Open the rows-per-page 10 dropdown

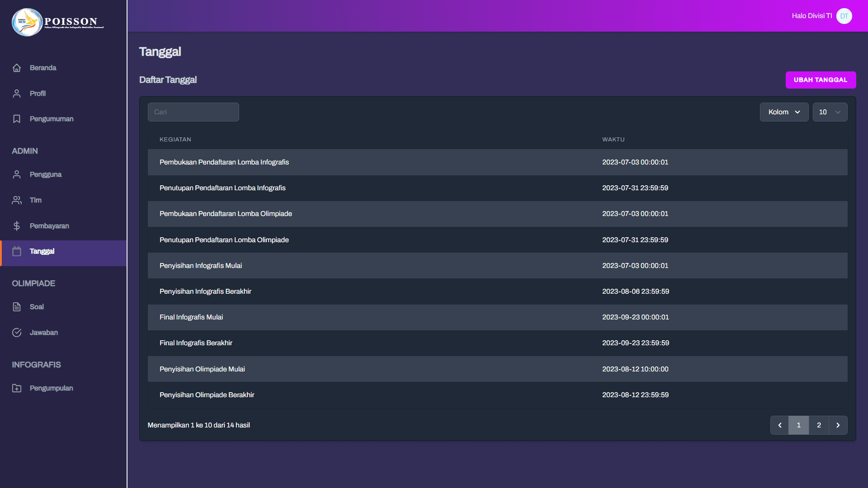(830, 112)
